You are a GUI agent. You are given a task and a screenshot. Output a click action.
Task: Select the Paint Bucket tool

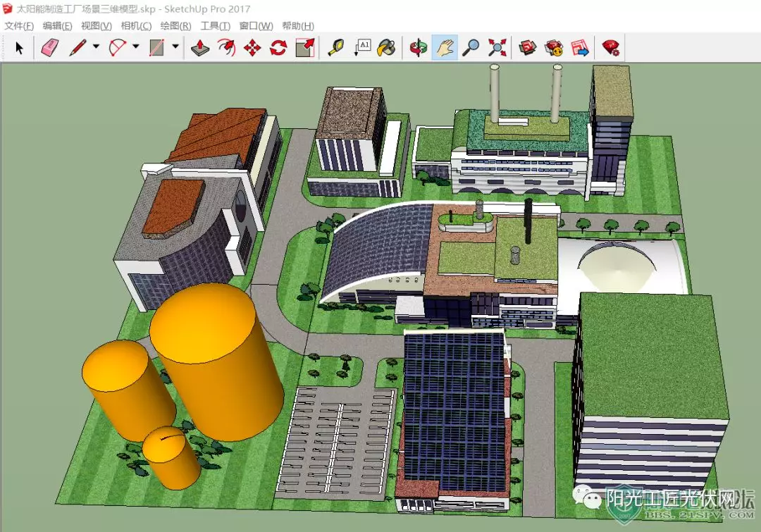386,48
